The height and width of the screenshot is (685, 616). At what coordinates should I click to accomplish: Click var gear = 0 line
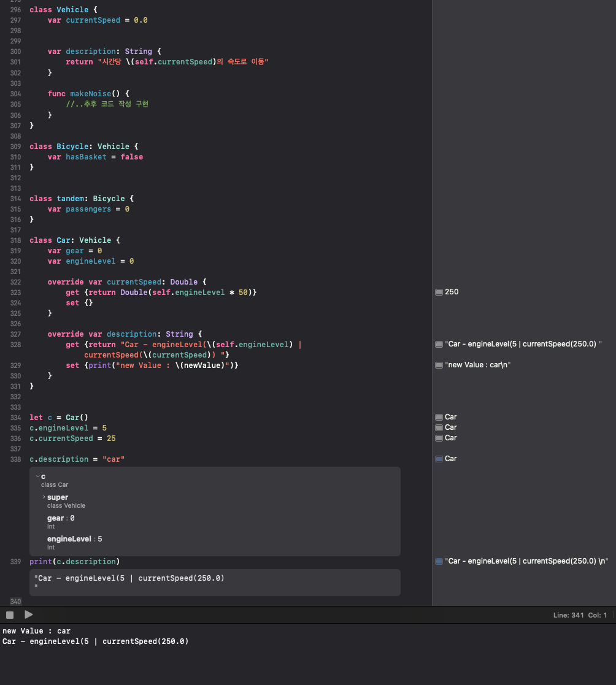point(75,251)
